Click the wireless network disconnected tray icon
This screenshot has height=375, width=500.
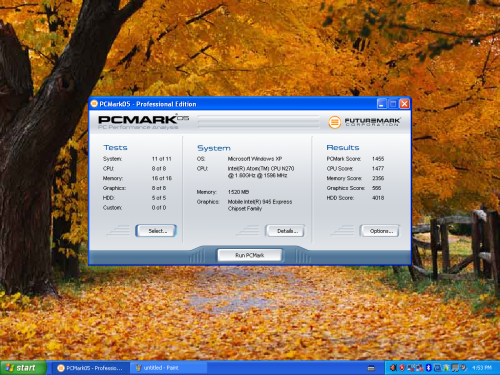(x=411, y=368)
